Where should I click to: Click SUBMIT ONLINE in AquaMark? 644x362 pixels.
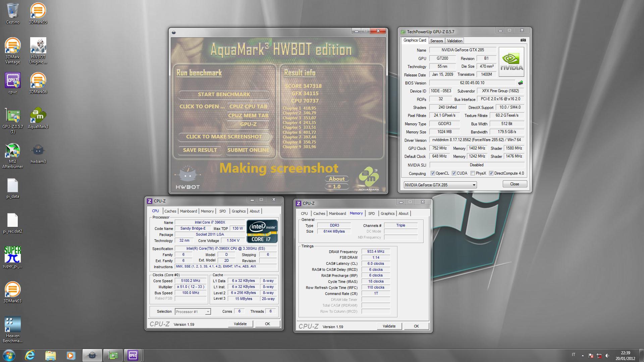(x=248, y=150)
